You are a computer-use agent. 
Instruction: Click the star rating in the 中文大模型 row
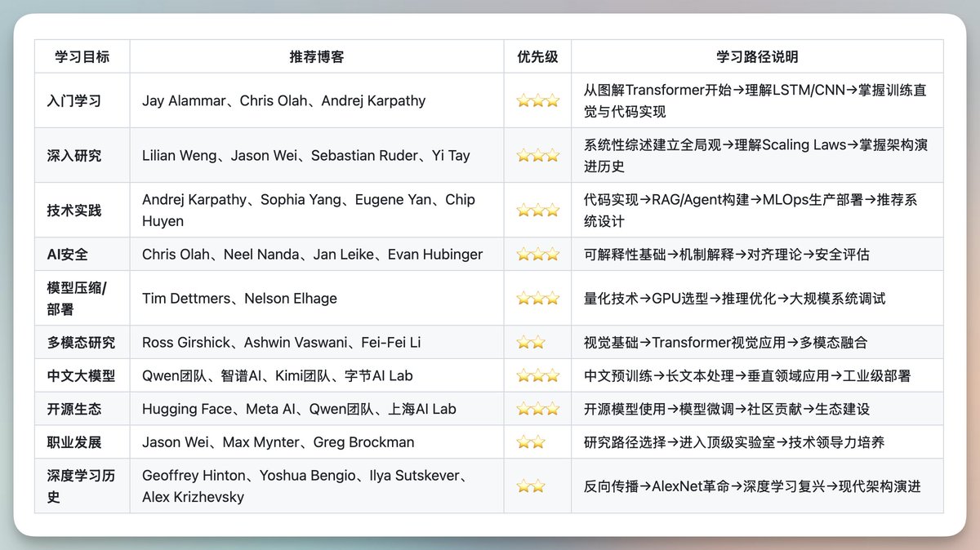(537, 376)
